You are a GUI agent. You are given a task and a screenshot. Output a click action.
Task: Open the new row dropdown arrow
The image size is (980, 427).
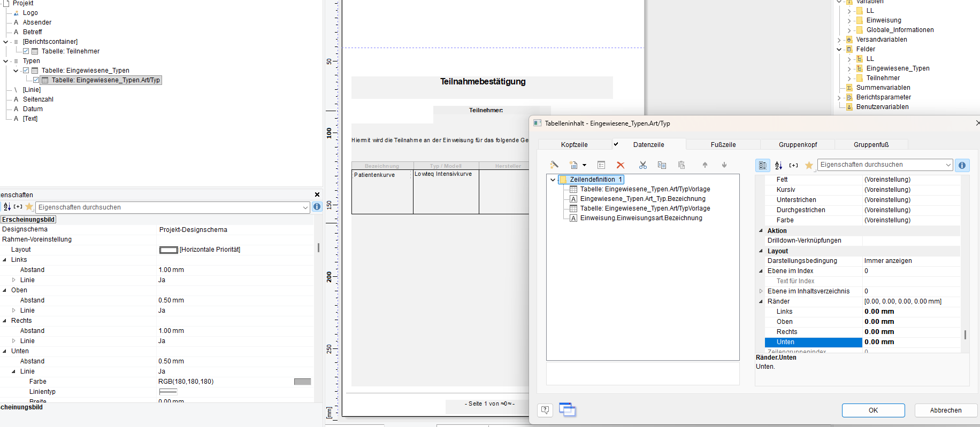pos(584,166)
